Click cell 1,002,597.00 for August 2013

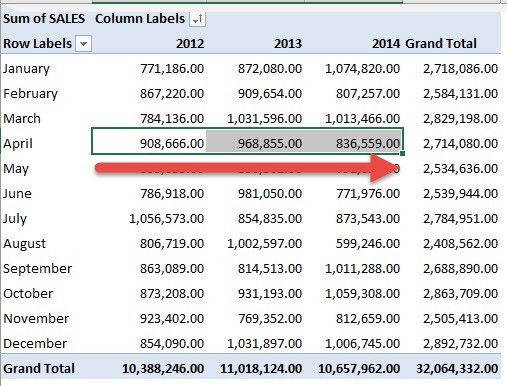[x=265, y=244]
